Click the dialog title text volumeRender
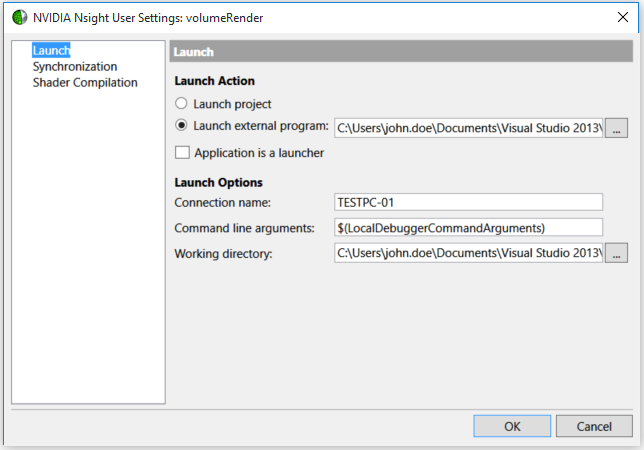Image resolution: width=644 pixels, height=450 pixels. coord(224,18)
